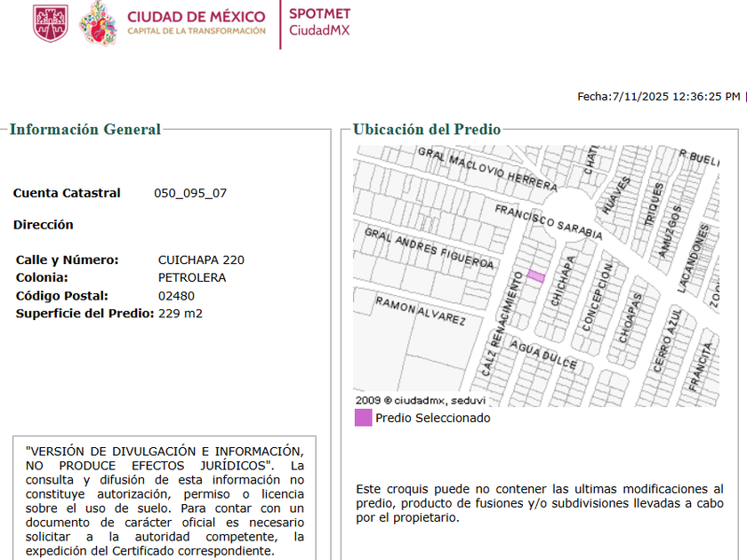The height and width of the screenshot is (560, 747).
Task: Click the Calle y Número label
Action: [68, 260]
